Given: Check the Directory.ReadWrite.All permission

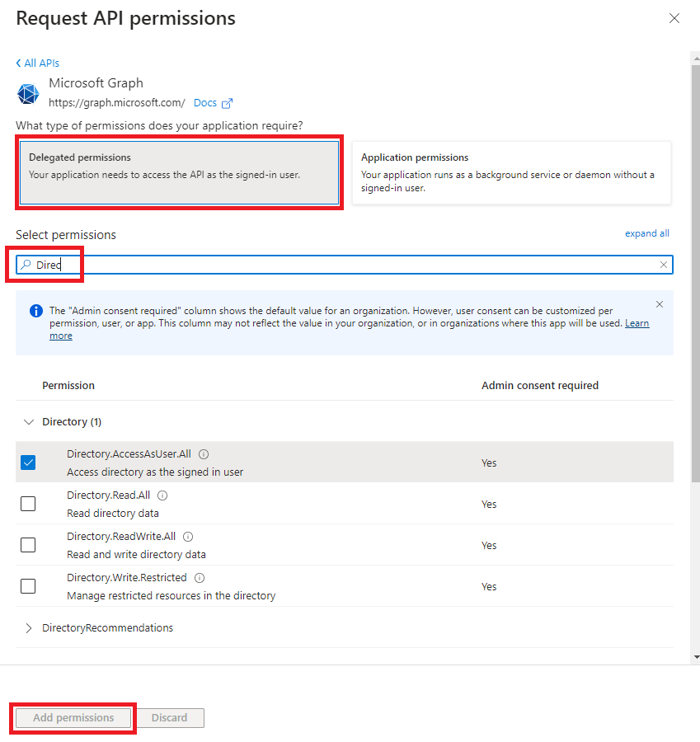Looking at the screenshot, I should click(x=28, y=545).
